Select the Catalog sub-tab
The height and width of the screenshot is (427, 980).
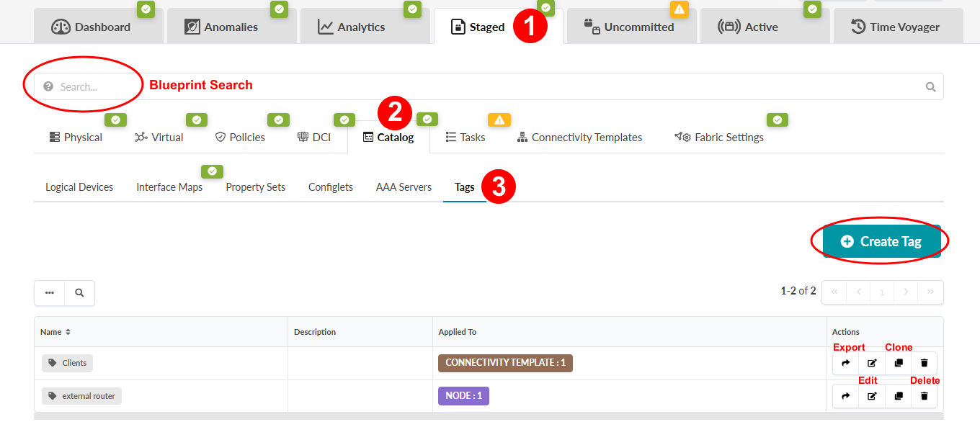388,137
